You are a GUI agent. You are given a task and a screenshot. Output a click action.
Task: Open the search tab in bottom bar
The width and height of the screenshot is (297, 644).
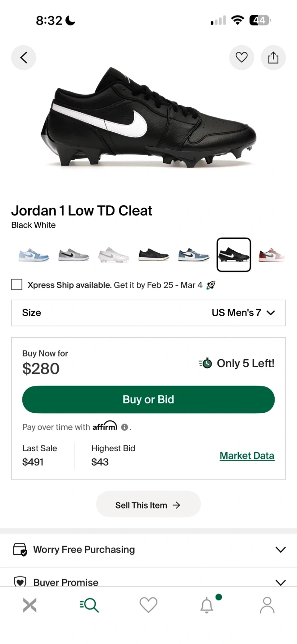pos(89,605)
